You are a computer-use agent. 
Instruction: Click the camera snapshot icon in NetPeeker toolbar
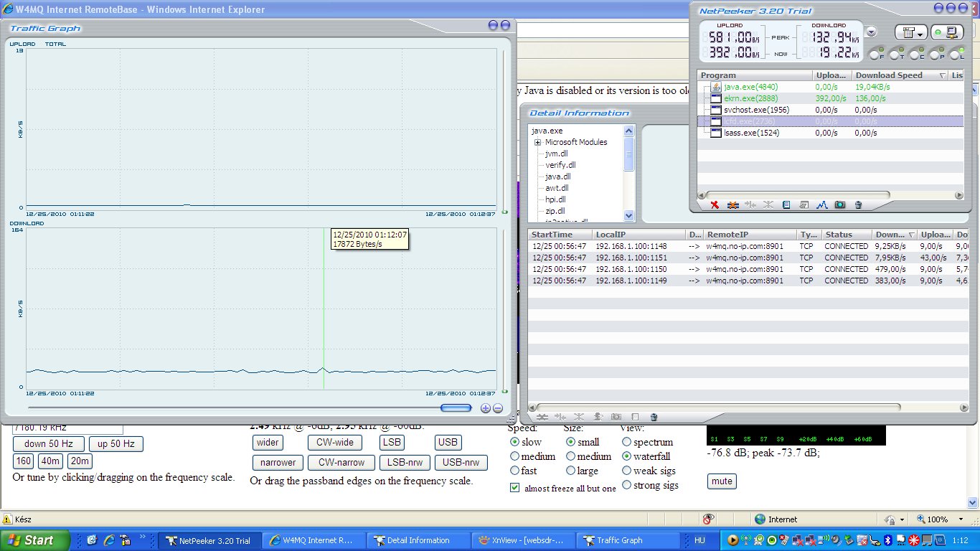point(840,205)
